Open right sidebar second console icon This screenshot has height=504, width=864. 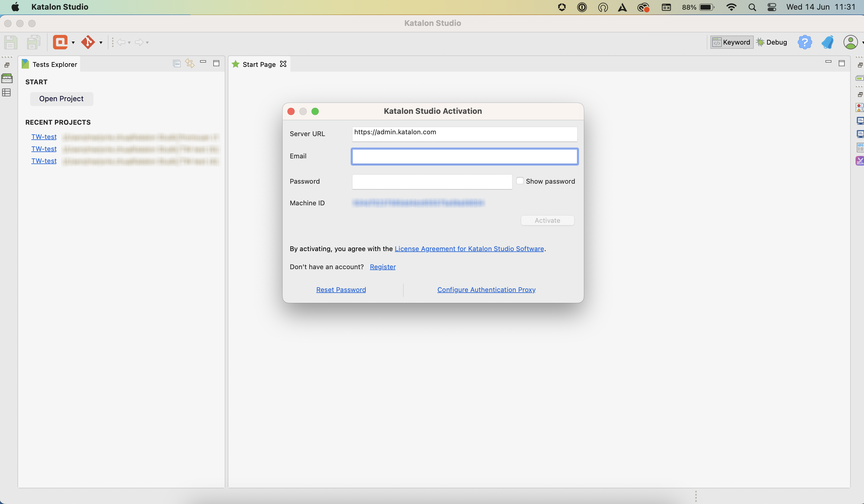tap(860, 134)
